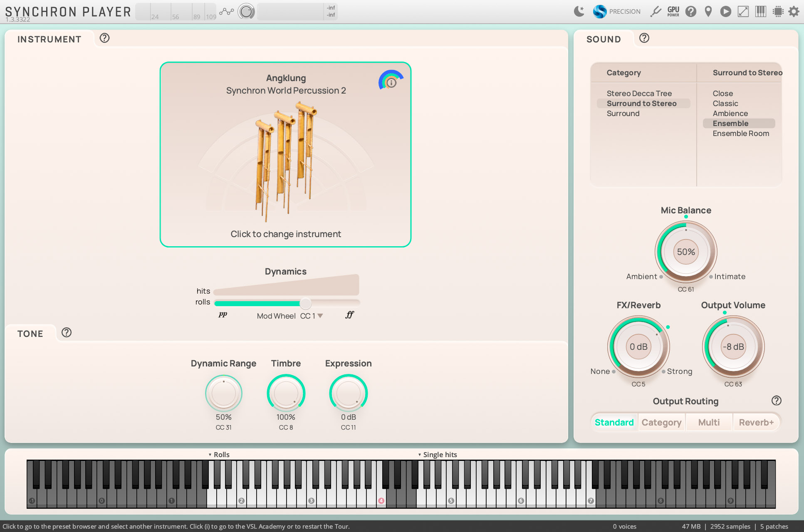The height and width of the screenshot is (532, 804).
Task: Select the Ensemble Room preset
Action: point(741,133)
